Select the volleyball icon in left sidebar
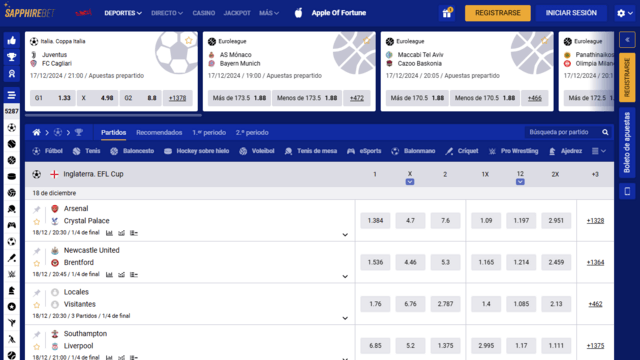 pos(12,193)
